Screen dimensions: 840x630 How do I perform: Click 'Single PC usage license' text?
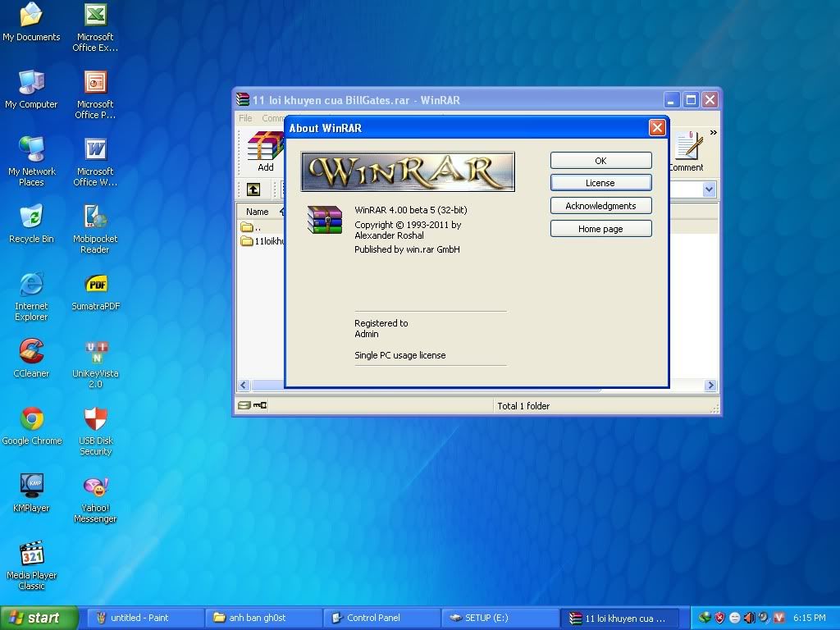[400, 355]
